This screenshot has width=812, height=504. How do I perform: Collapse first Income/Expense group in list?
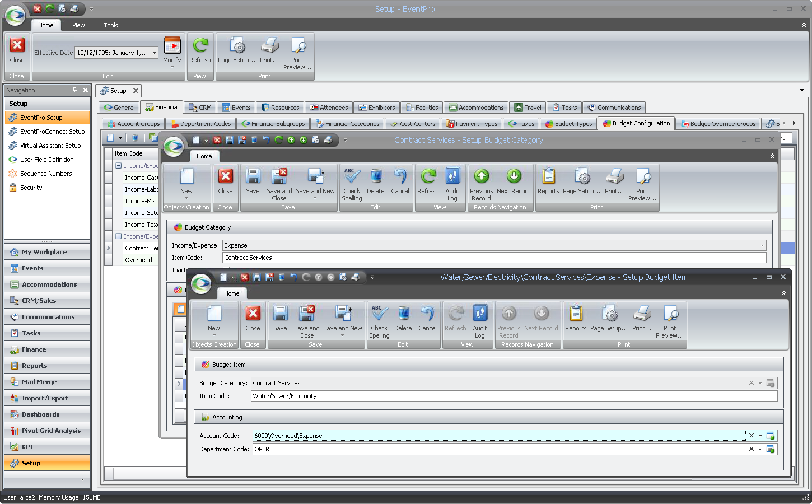coord(118,166)
